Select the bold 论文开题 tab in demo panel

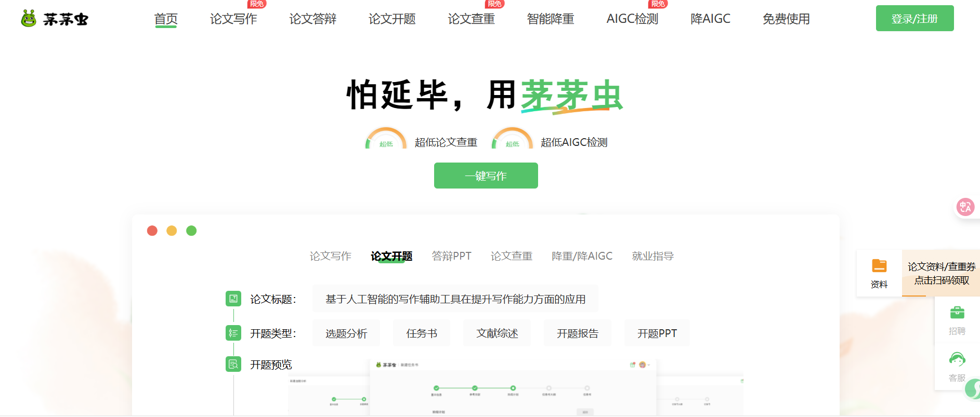click(x=391, y=256)
